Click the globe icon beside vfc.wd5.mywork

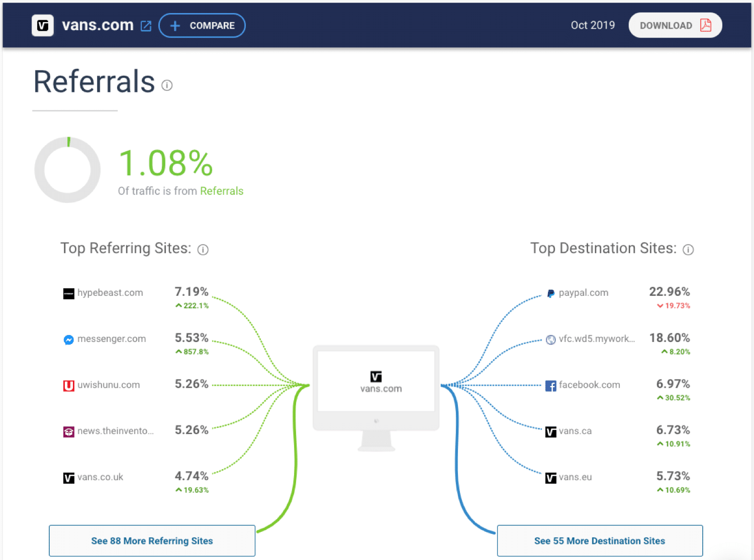(550, 340)
